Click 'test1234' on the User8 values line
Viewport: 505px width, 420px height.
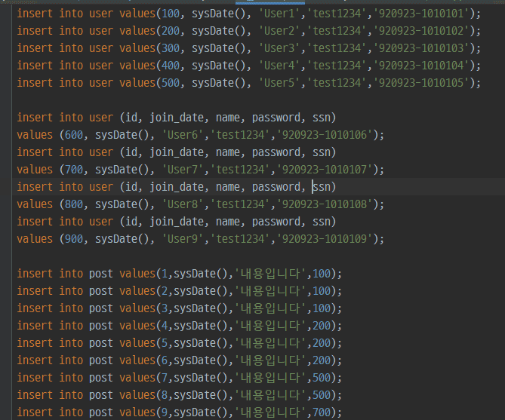tap(240, 204)
